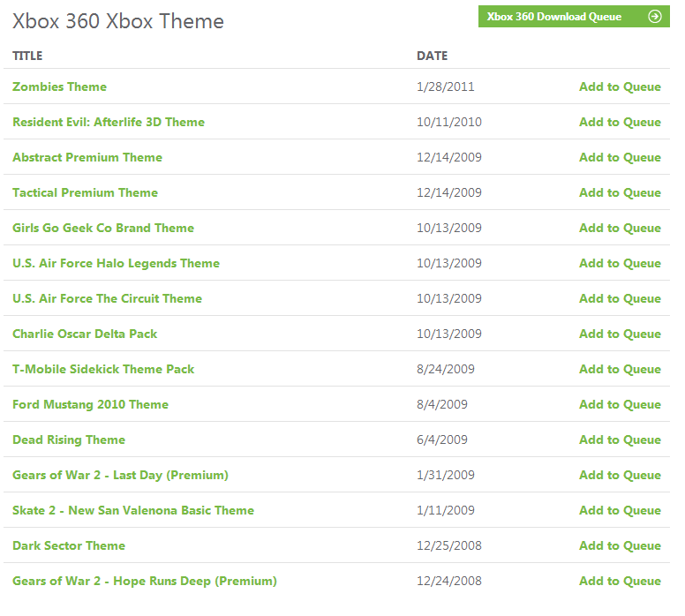The width and height of the screenshot is (685, 616).
Task: Open U.S. Air Force The Circuit Theme
Action: pos(107,299)
